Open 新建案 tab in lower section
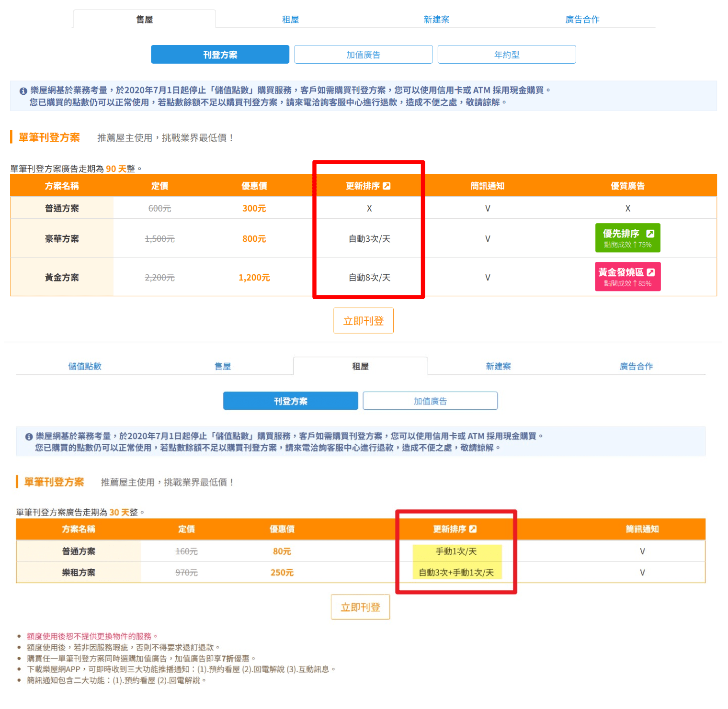Image resolution: width=728 pixels, height=709 pixels. click(x=498, y=366)
